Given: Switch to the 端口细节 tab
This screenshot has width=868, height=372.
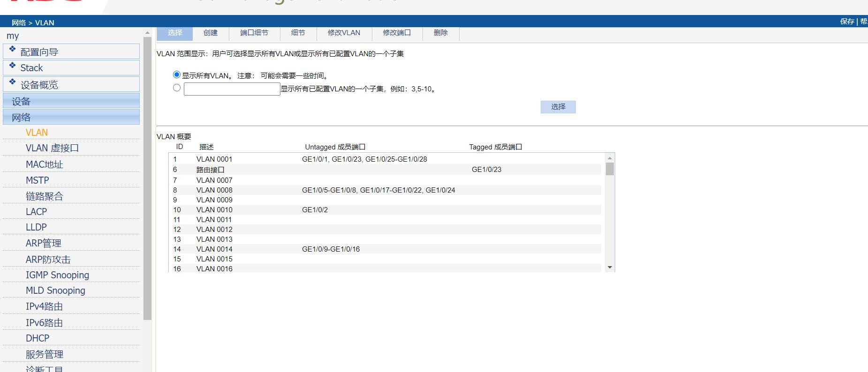Looking at the screenshot, I should [254, 33].
